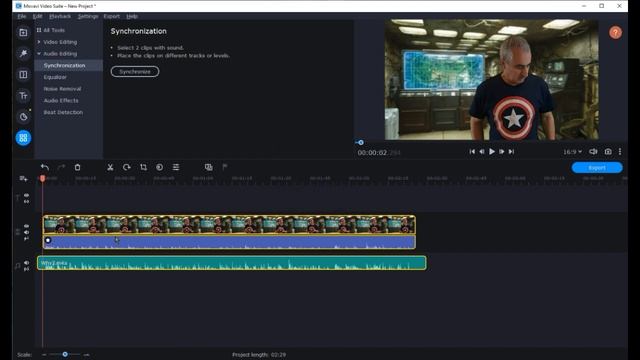This screenshot has height=360, width=640.
Task: Expand the Video Editing tree section
Action: coord(39,42)
